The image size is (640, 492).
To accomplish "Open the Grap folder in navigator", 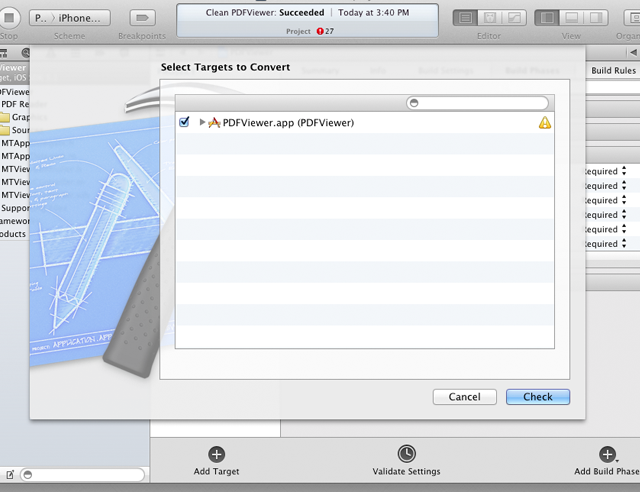I will pos(15,117).
